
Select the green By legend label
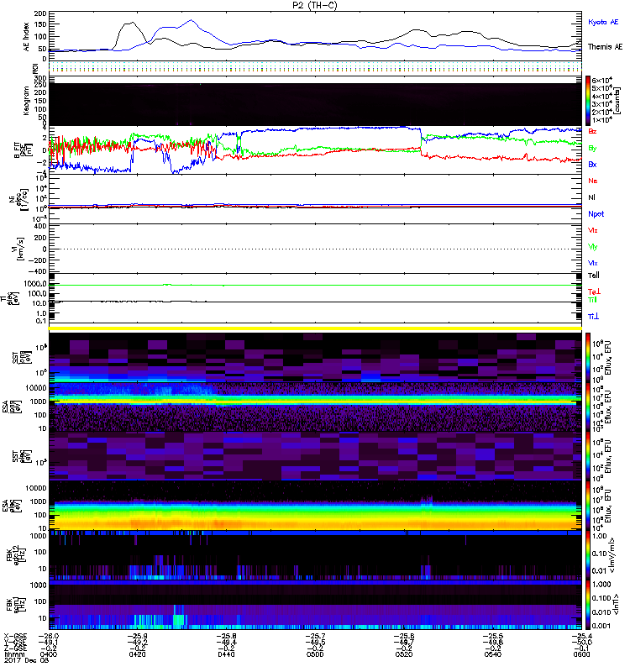[x=592, y=148]
